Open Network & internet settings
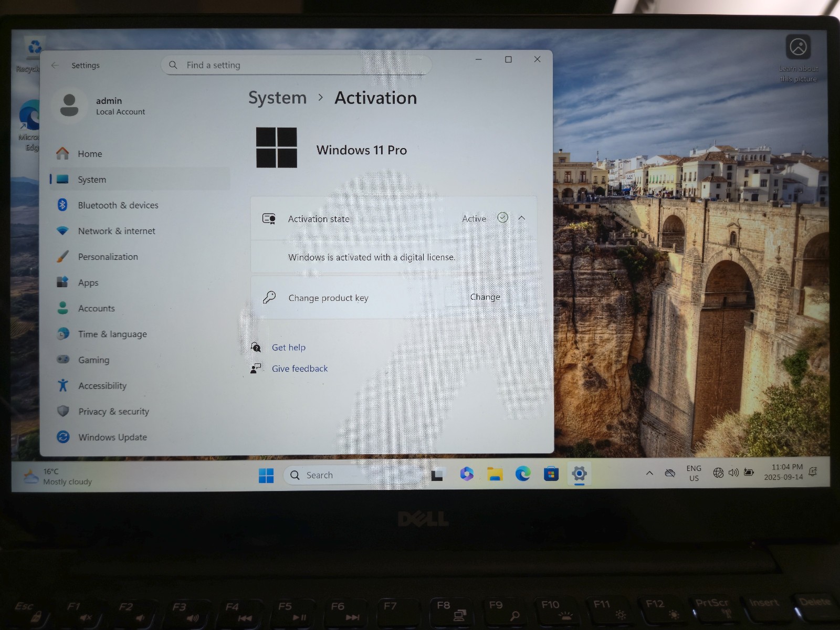 (x=141, y=231)
